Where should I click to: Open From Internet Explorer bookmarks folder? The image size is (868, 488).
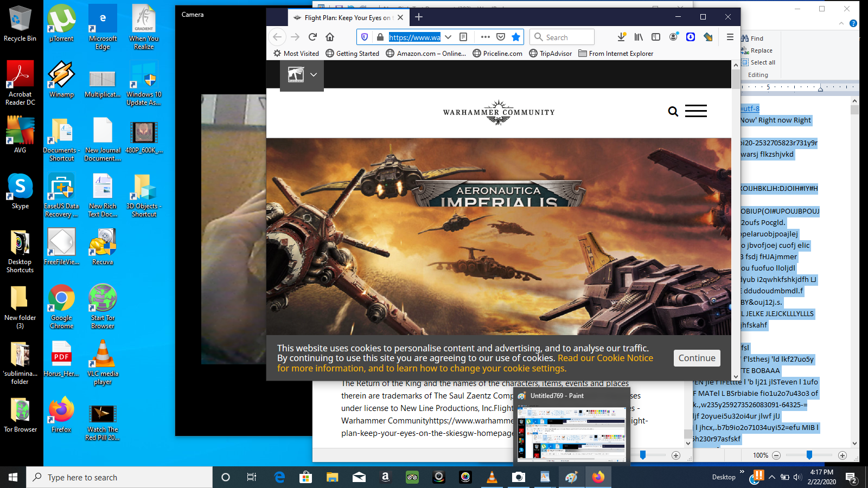[616, 53]
